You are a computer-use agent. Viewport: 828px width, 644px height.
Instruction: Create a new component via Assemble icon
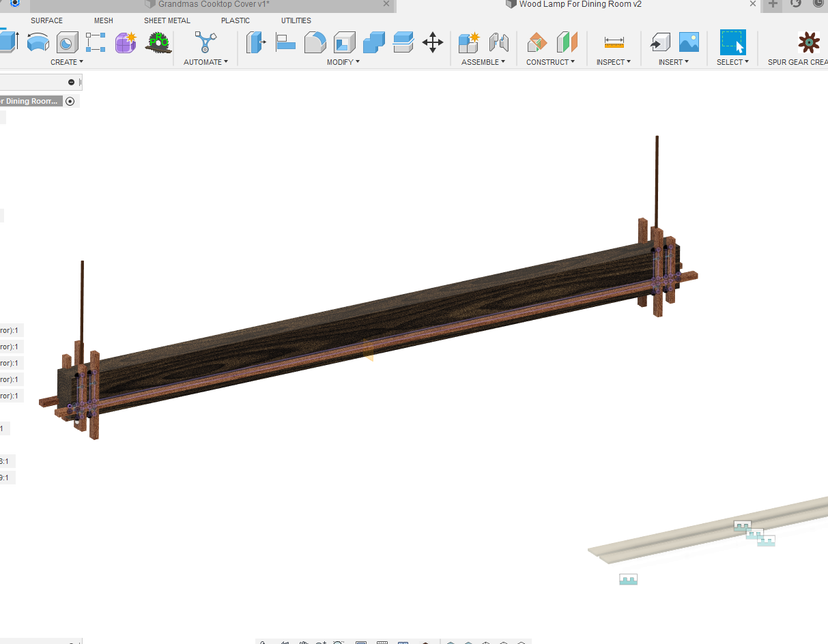(468, 42)
